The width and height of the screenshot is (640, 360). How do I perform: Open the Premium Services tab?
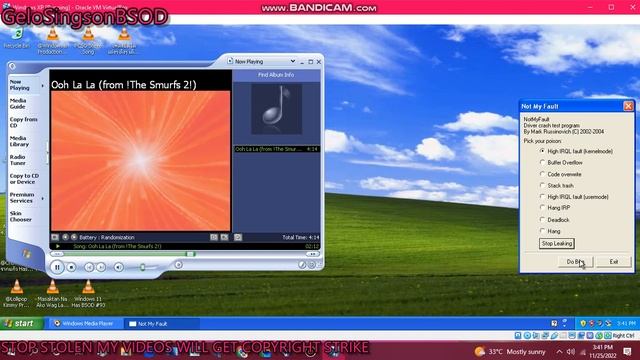pos(22,198)
